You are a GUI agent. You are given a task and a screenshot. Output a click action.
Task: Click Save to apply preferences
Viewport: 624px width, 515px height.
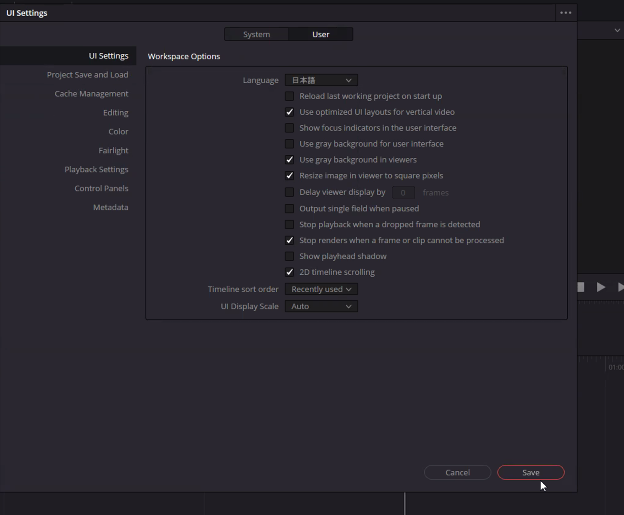point(530,473)
